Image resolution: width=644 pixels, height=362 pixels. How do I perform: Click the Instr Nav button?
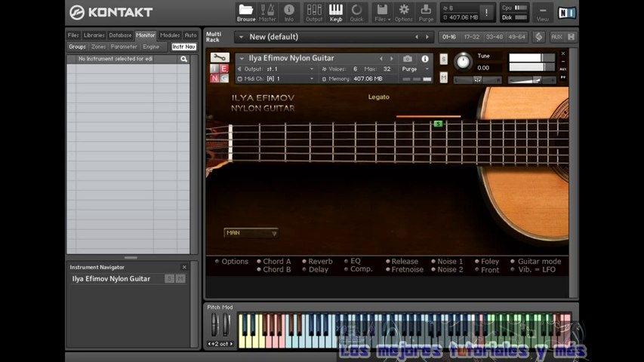[x=183, y=47]
